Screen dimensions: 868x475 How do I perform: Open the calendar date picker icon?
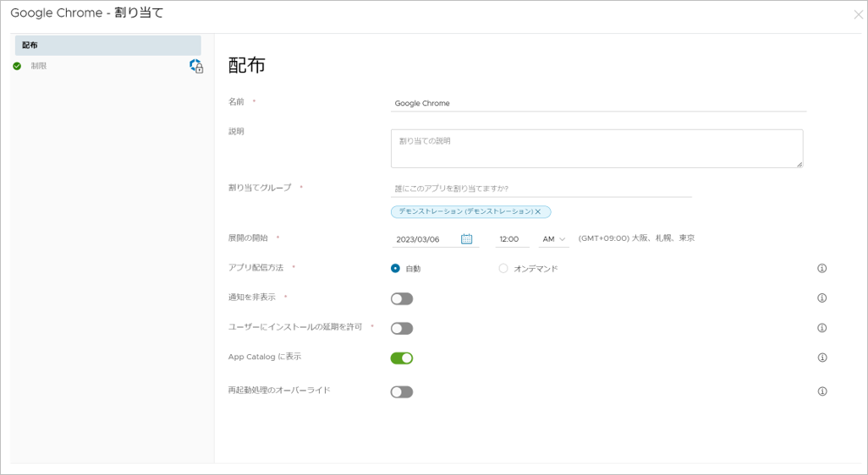(467, 239)
